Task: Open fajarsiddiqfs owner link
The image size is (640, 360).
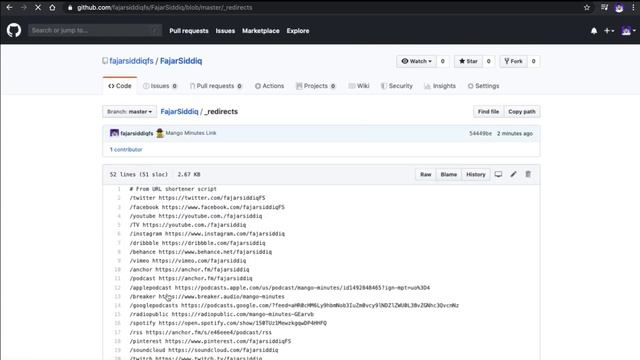Action: [131, 61]
